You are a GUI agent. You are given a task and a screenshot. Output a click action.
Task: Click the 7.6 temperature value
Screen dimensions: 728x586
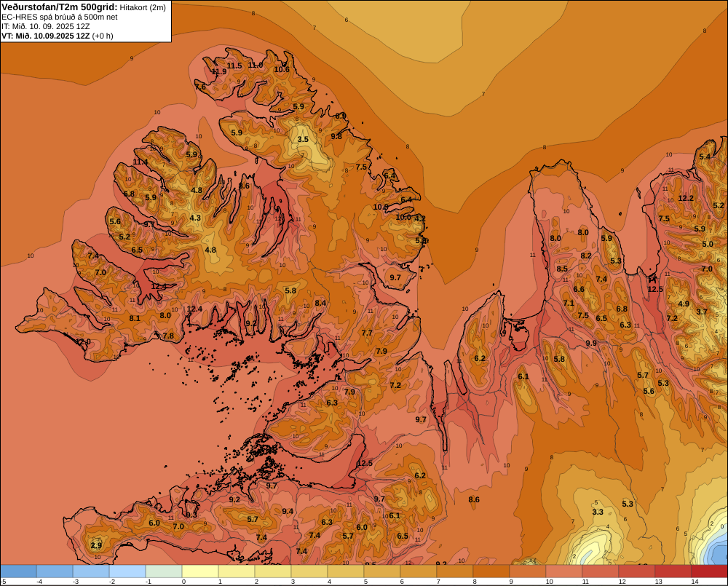200,87
